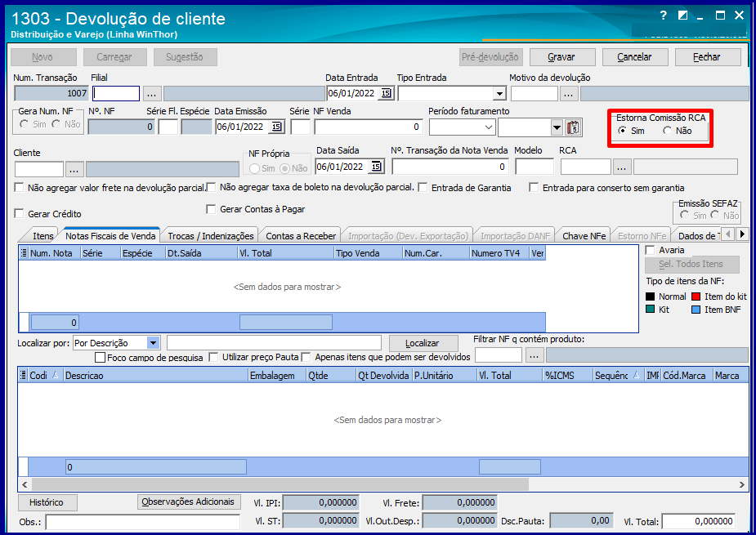Check the Gerar Crédito box
Viewport: 756px width, 535px height.
(x=20, y=213)
